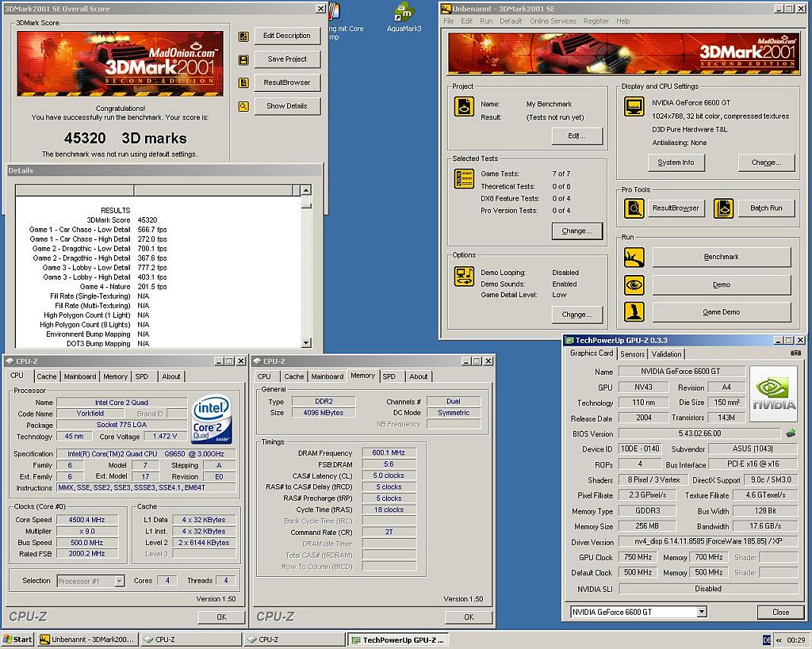Click the Edit button in Project section

577,136
